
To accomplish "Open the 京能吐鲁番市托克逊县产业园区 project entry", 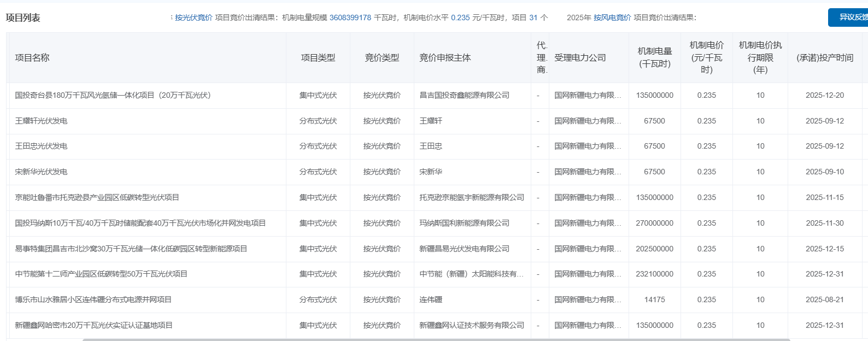I will [97, 197].
